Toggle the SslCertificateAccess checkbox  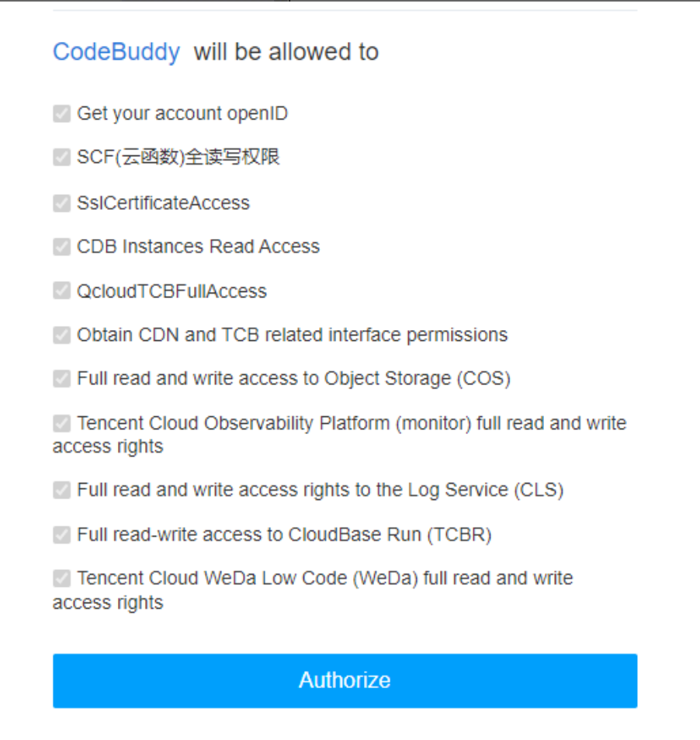point(61,203)
